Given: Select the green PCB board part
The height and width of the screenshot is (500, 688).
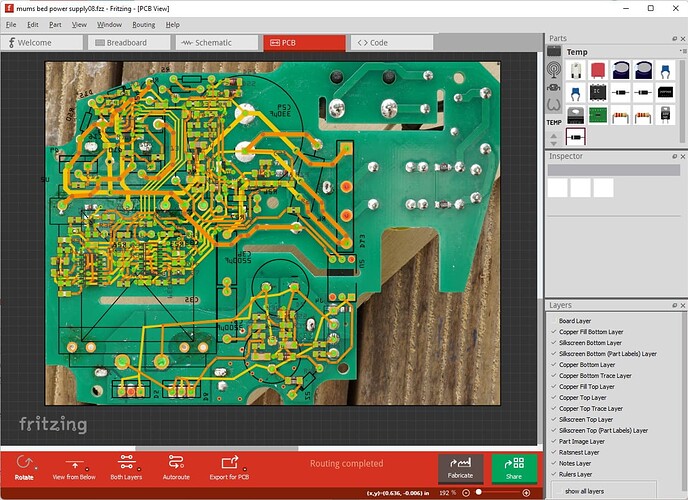Looking at the screenshot, I should [x=598, y=115].
